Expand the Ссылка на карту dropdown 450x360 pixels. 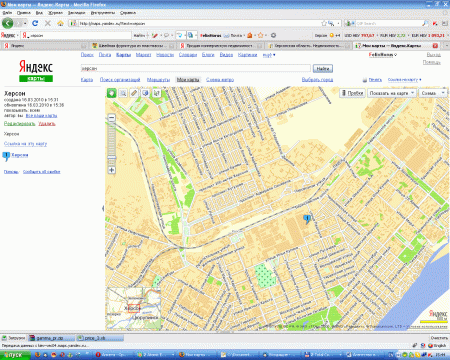404,80
